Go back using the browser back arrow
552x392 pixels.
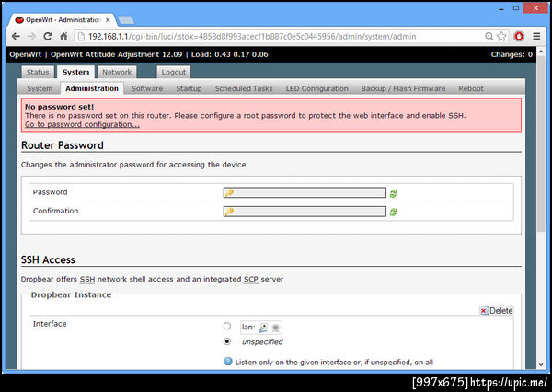point(16,36)
